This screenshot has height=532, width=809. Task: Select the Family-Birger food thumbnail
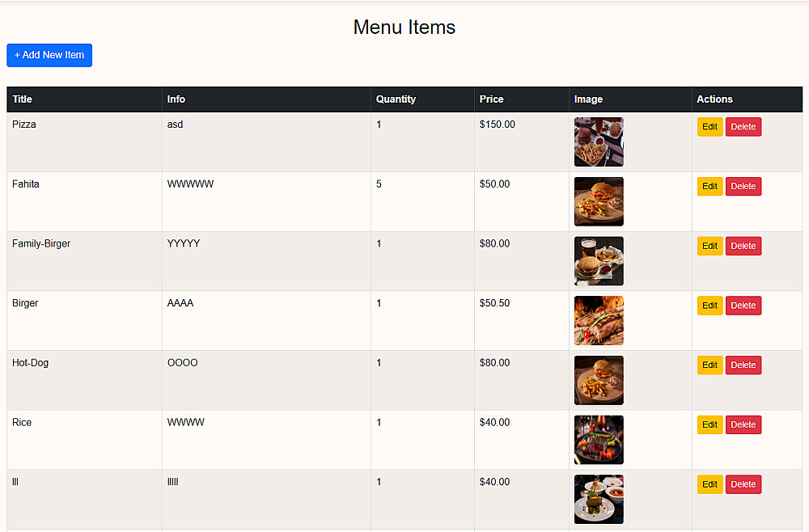click(x=599, y=261)
